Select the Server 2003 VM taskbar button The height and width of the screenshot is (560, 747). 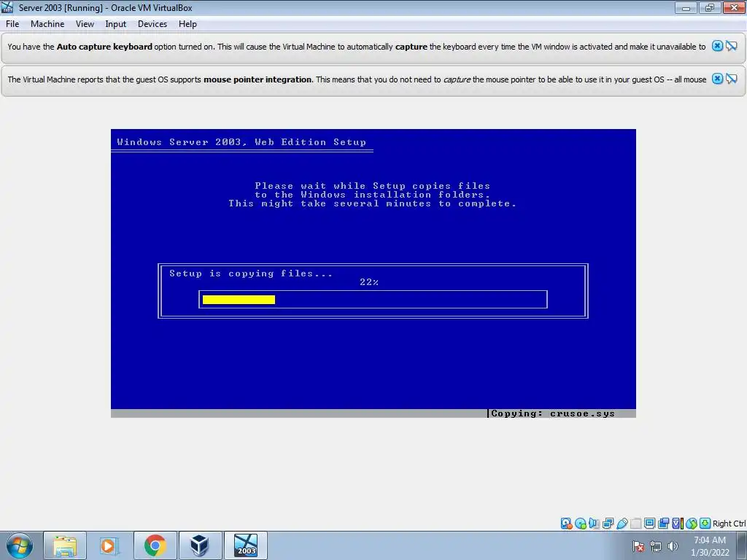coord(246,545)
